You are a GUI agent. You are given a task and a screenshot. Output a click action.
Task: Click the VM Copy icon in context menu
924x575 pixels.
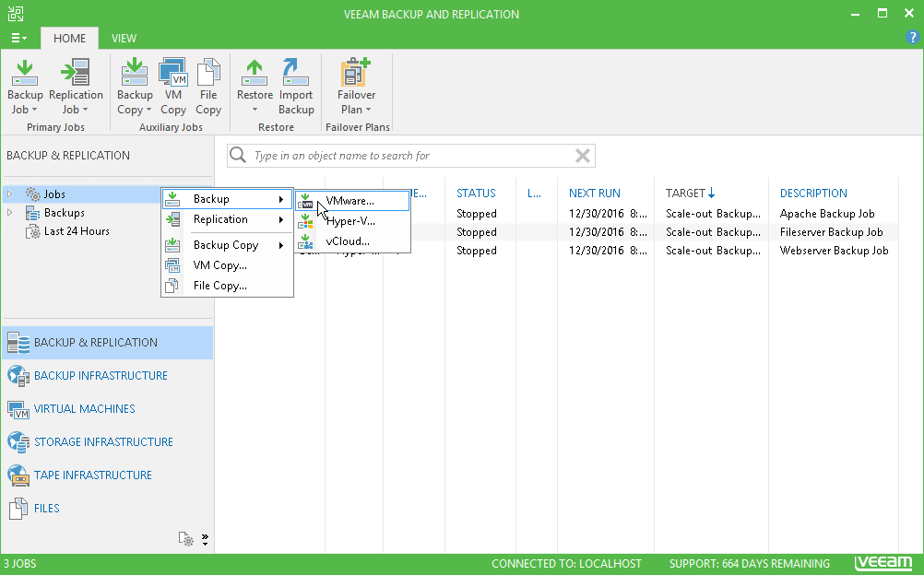(x=172, y=265)
